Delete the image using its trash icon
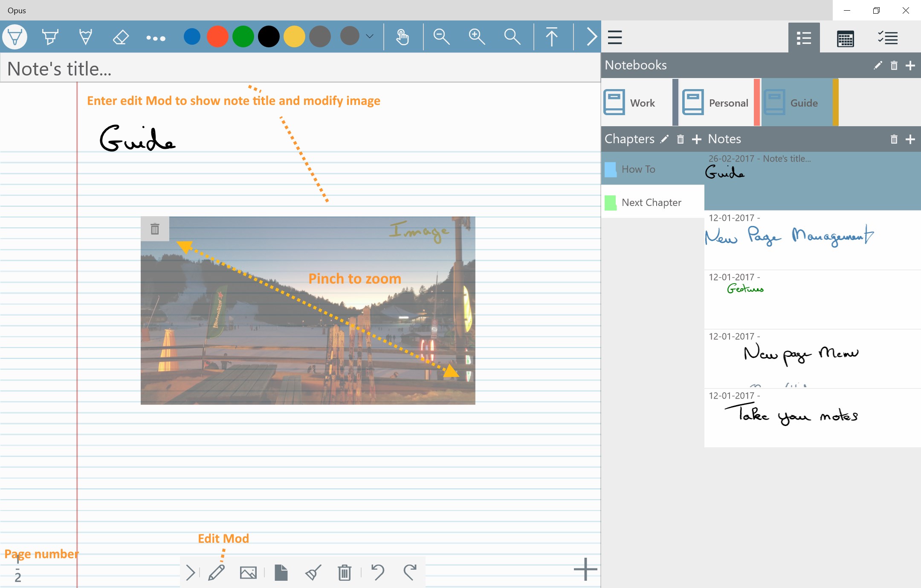This screenshot has height=588, width=921. coord(155,229)
